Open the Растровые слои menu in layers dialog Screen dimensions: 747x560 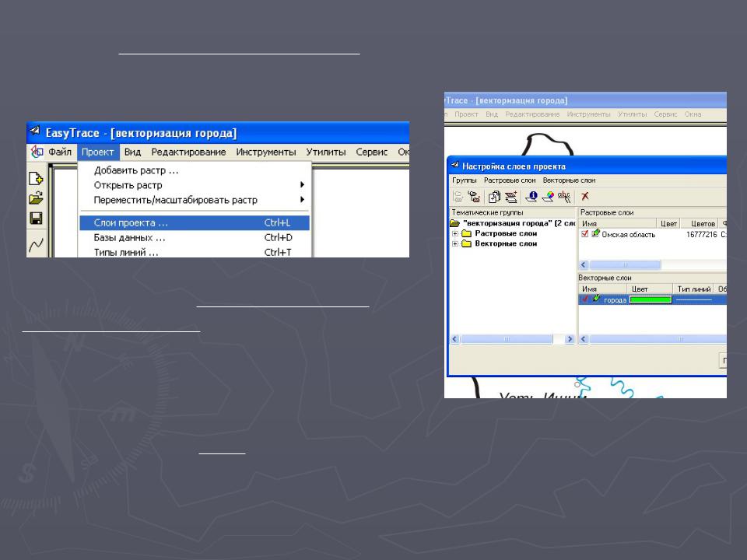pos(510,180)
